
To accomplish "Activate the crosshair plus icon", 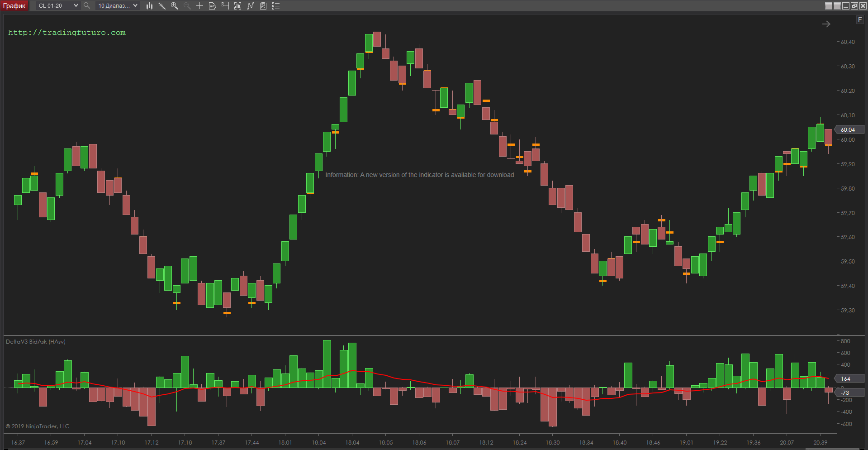I will click(199, 6).
